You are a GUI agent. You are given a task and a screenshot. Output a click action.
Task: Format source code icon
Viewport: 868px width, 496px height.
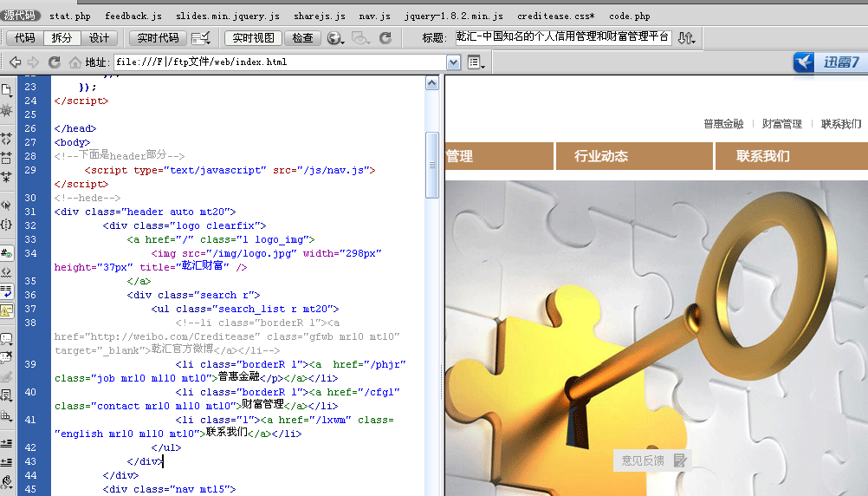pyautogui.click(x=7, y=481)
